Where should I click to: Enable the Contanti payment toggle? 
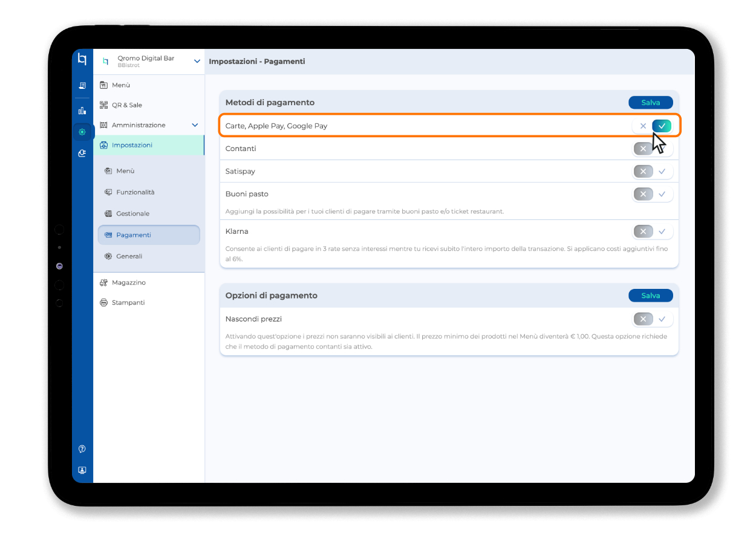tap(653, 149)
